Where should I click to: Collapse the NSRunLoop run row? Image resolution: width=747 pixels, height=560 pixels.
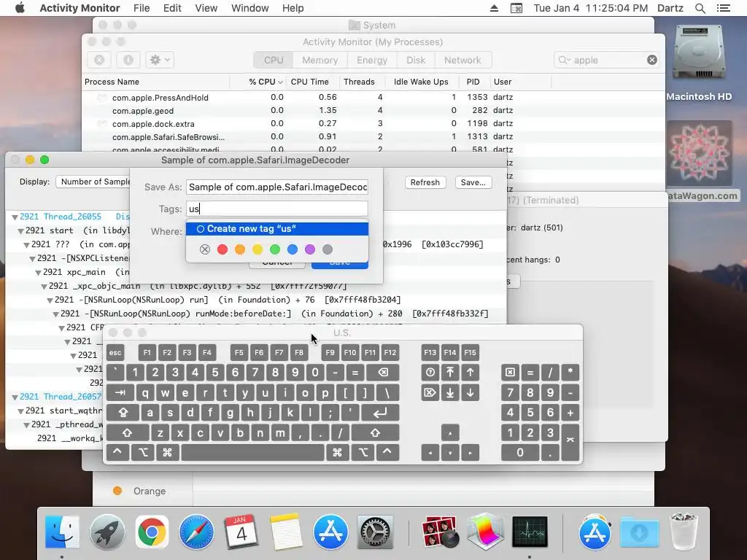(x=50, y=300)
